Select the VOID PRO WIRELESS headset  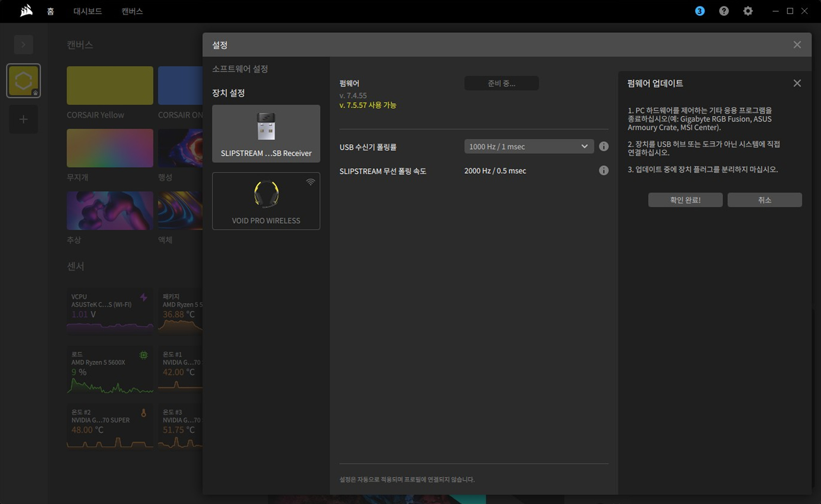click(x=266, y=201)
